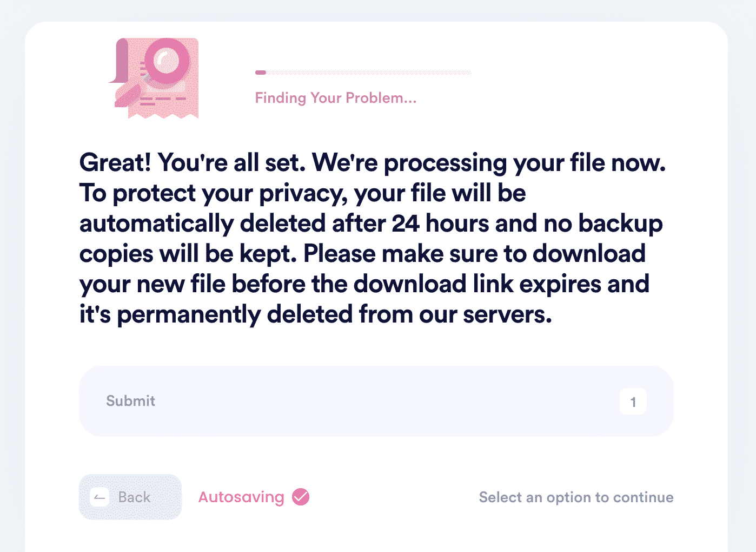Screen dimensions: 756x552
Task: Click the pink receipt document illustration
Action: click(x=154, y=78)
